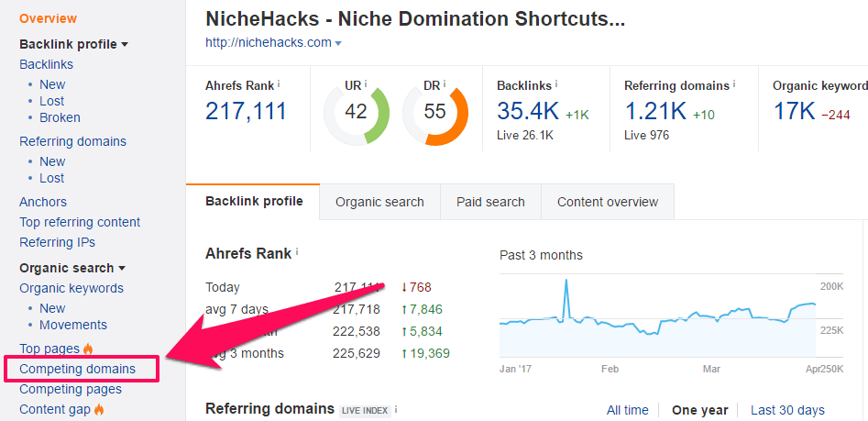Click the UR 42 gauge
Screen dimensions: 868x421
356,113
